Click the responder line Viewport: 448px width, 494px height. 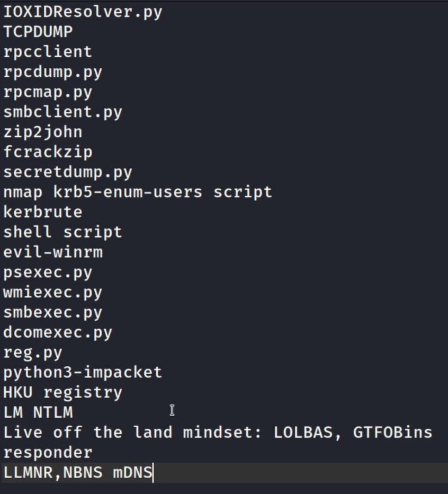click(48, 453)
